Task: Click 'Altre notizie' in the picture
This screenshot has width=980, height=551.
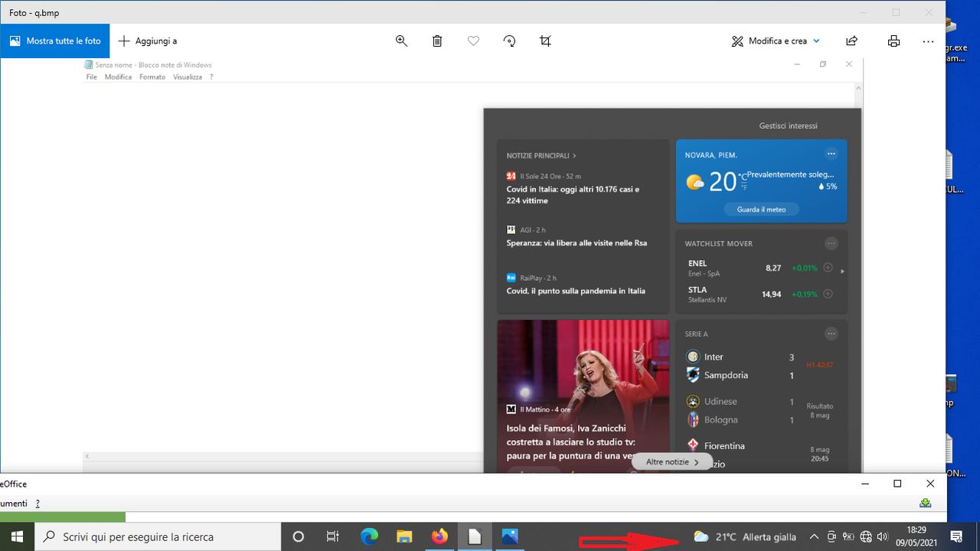Action: point(672,462)
